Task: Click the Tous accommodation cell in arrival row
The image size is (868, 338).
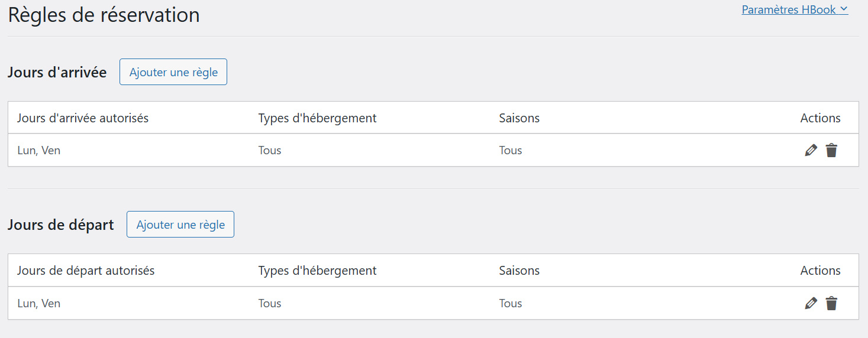Action: tap(270, 151)
